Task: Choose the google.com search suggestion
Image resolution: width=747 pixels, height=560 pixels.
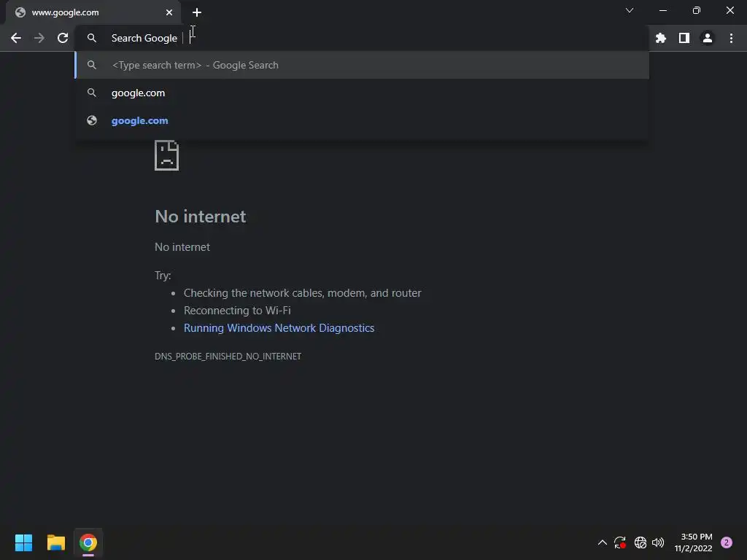Action: 362,93
